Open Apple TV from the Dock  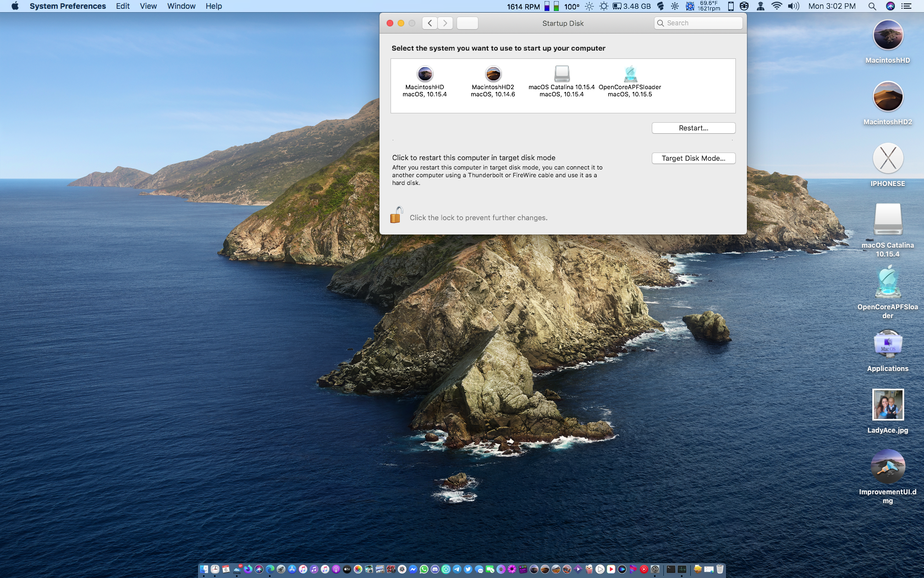(x=347, y=569)
